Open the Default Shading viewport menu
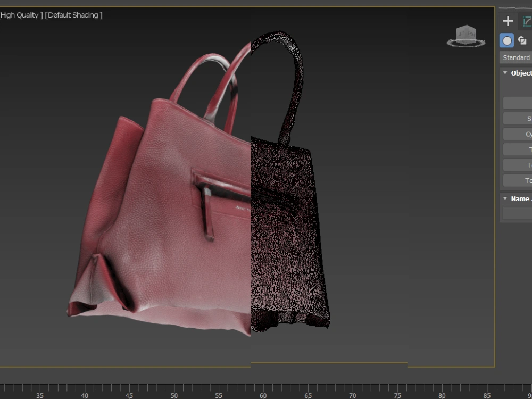This screenshot has height=399, width=532. 74,15
